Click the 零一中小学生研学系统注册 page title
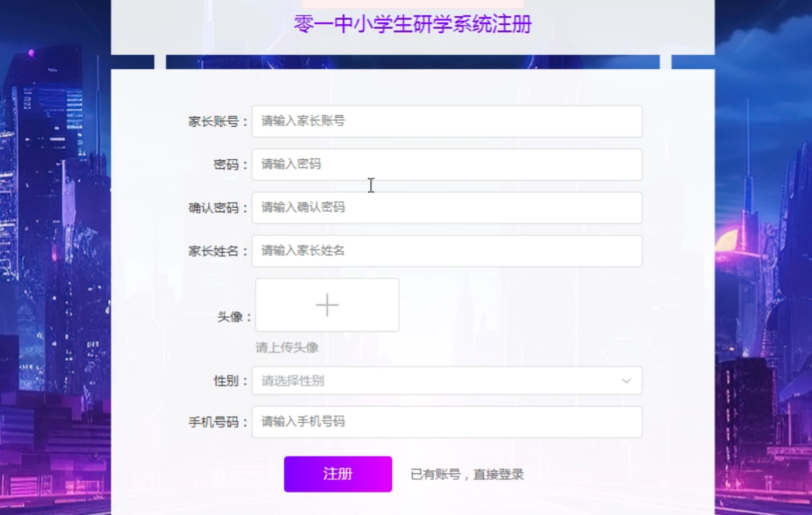 [x=413, y=24]
